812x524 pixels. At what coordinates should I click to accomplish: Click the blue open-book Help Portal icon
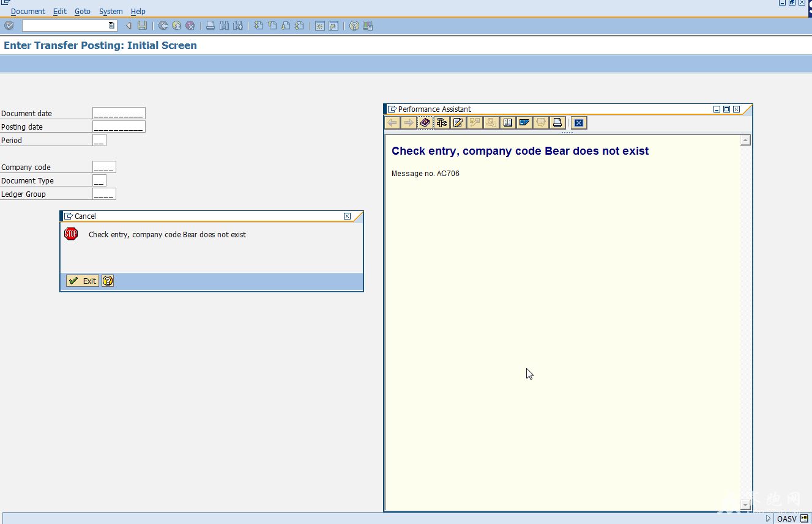click(x=524, y=123)
